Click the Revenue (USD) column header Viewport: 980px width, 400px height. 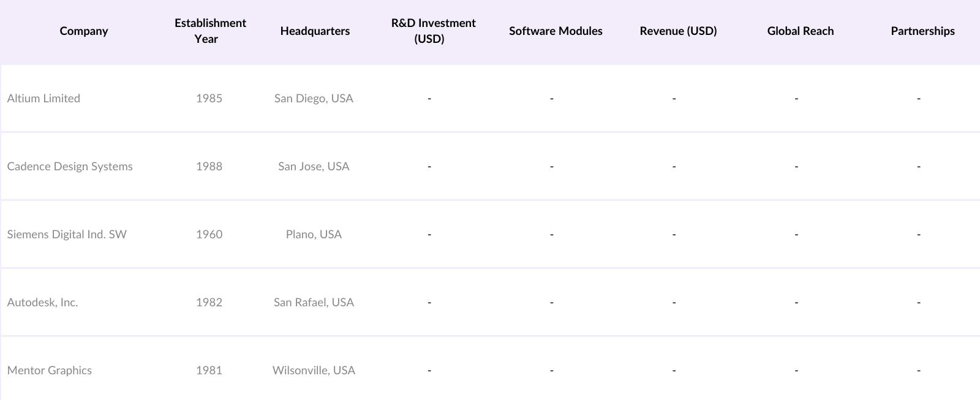(x=678, y=31)
